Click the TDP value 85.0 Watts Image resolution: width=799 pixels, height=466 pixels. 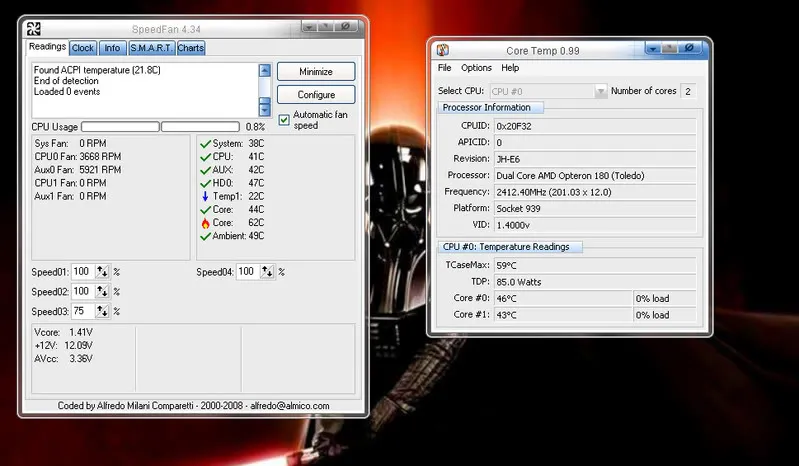point(595,282)
